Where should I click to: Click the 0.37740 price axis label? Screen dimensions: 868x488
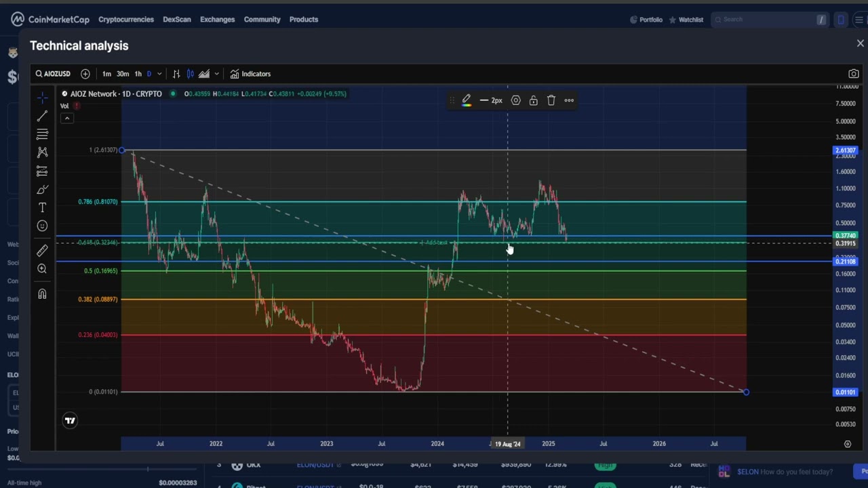846,236
